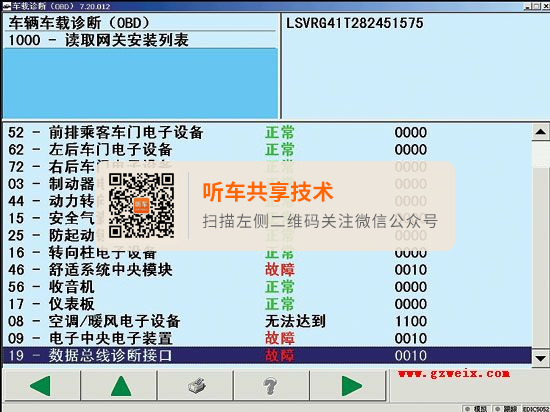The image size is (550, 412).
Task: Print the list with the printer icon
Action: pyautogui.click(x=195, y=386)
